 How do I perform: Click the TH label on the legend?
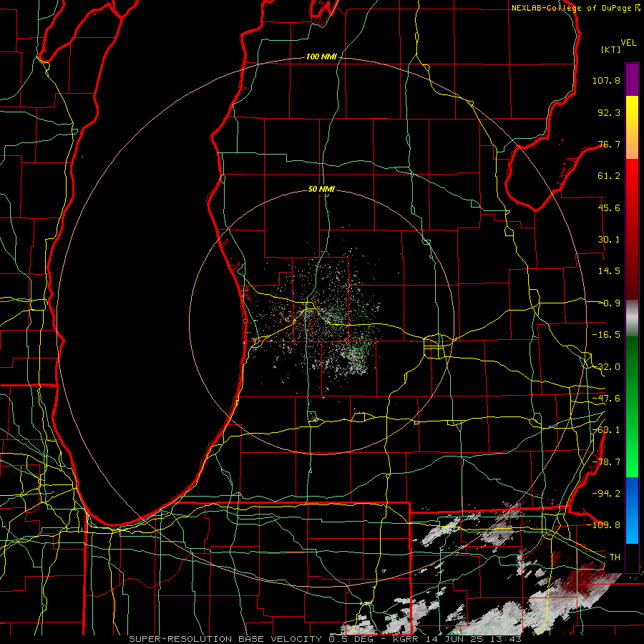(615, 557)
